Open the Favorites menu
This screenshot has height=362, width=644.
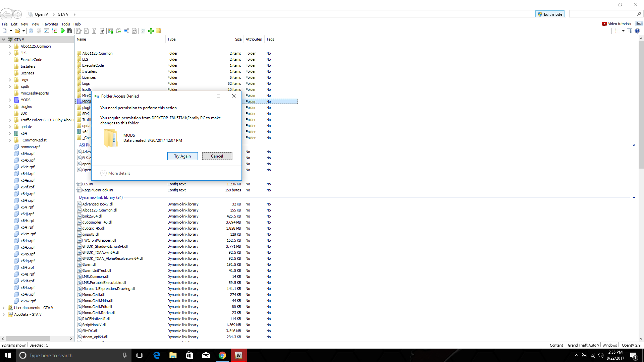coord(50,24)
